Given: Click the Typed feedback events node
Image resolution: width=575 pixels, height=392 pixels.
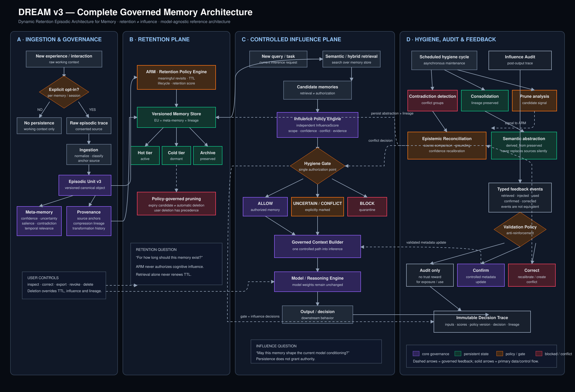Looking at the screenshot, I should point(520,198).
